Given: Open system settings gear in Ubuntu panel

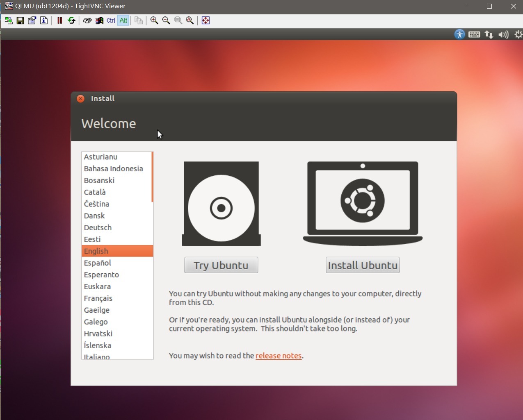Looking at the screenshot, I should pos(518,34).
